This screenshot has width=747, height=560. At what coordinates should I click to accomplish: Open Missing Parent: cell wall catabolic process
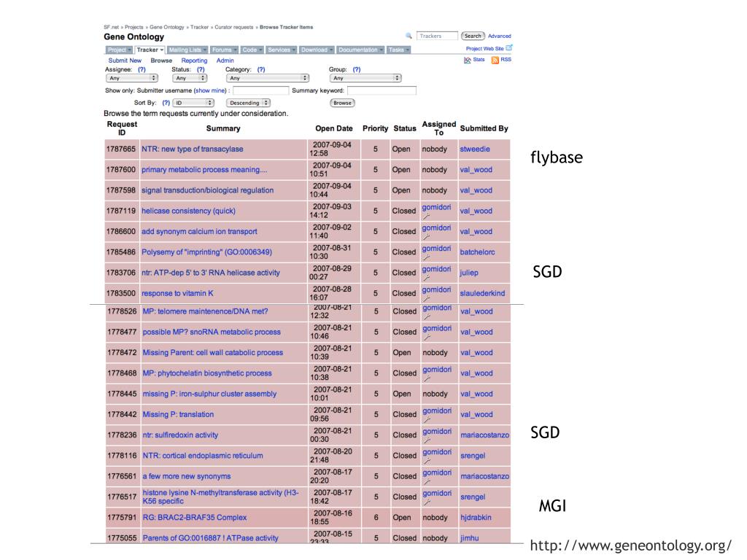point(213,353)
